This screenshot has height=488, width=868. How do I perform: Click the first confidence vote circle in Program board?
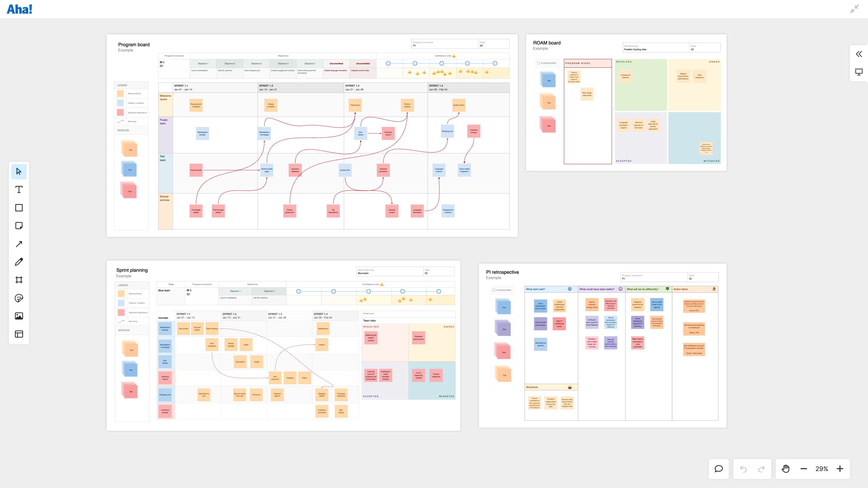pyautogui.click(x=388, y=63)
